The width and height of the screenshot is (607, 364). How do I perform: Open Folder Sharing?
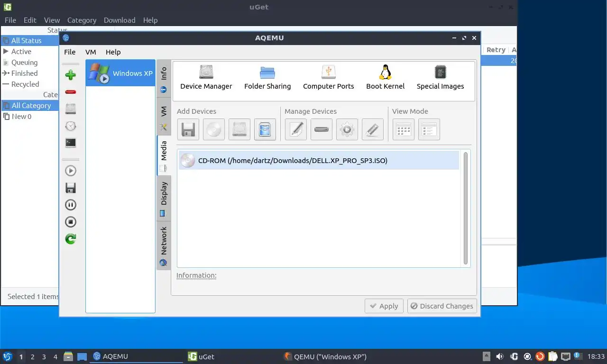(267, 78)
